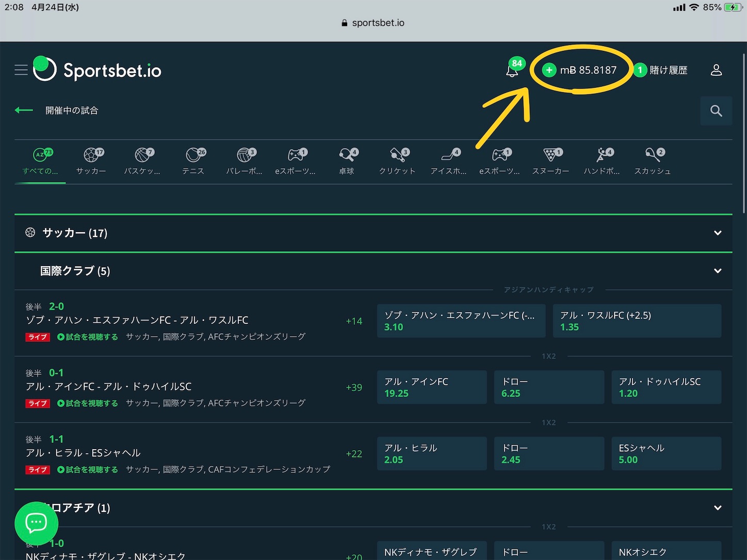Open the 卓球 tab label

coord(347,171)
